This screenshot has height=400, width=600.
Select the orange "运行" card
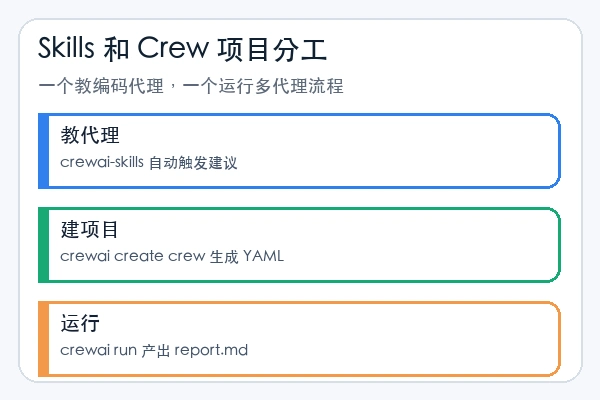point(299,339)
